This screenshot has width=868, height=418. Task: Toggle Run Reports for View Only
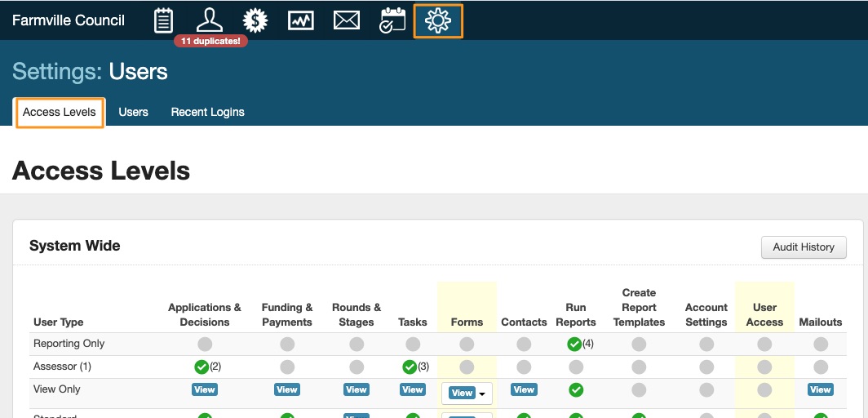click(x=576, y=390)
